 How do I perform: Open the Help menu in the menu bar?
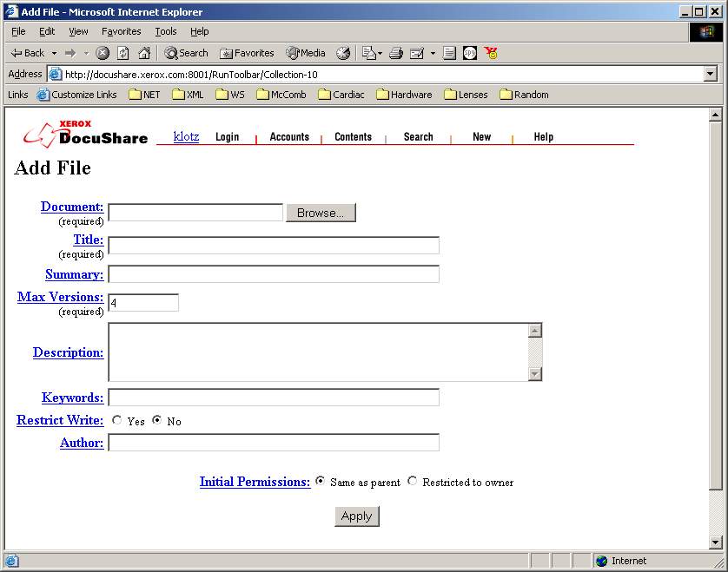click(199, 31)
